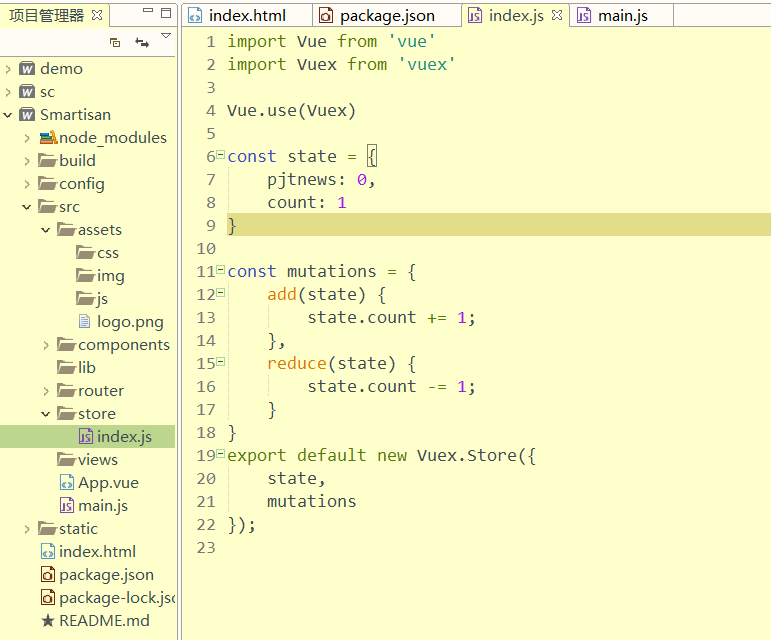The width and height of the screenshot is (771, 640).
Task: Close the index.js editor tab
Action: tap(557, 15)
